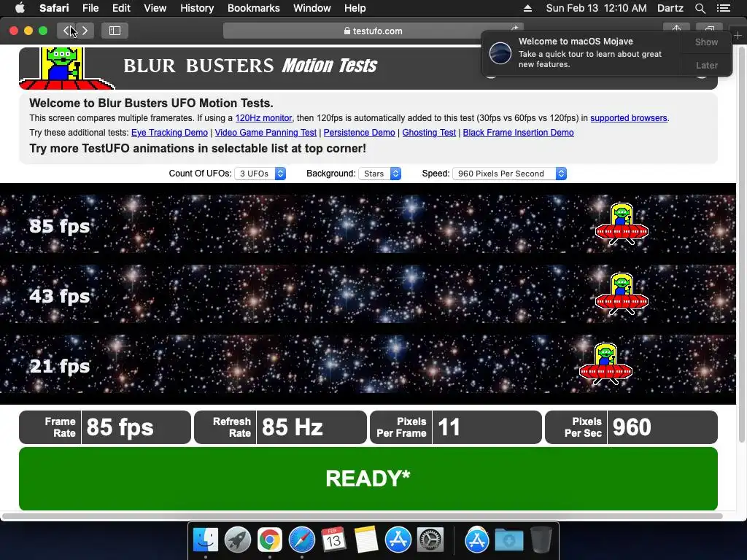Click the eject icon in menu bar
The image size is (747, 560).
pyautogui.click(x=527, y=8)
